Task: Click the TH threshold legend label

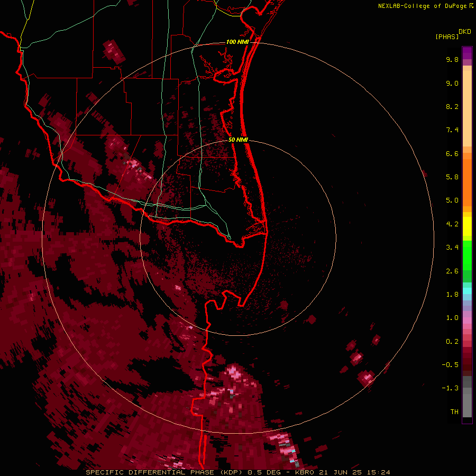Action: 454,412
